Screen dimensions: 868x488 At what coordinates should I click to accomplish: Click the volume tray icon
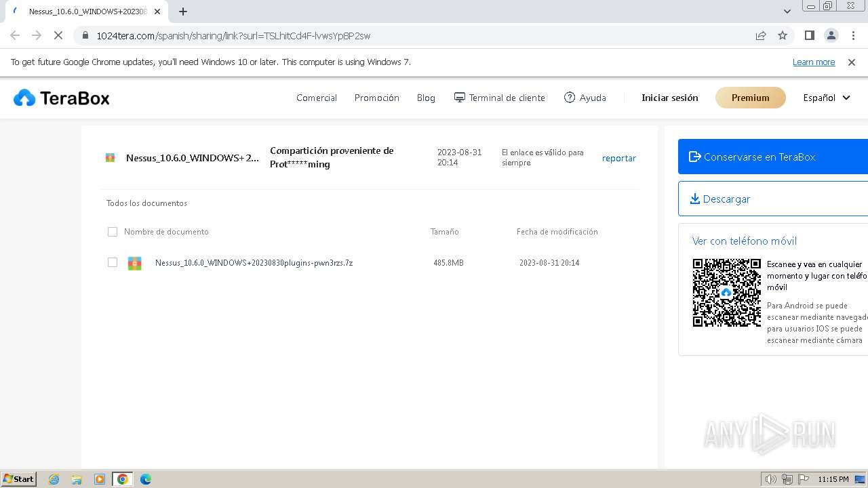pyautogui.click(x=771, y=479)
